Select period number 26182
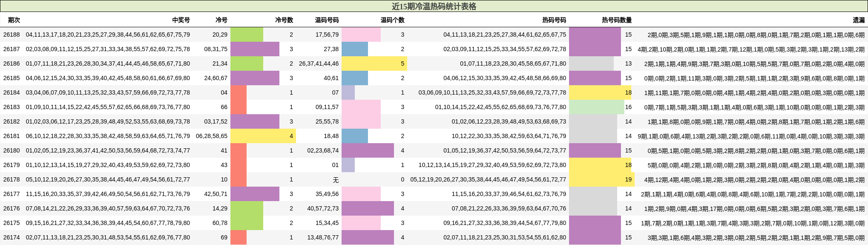Screen dimensions: 868x245 pos(11,121)
